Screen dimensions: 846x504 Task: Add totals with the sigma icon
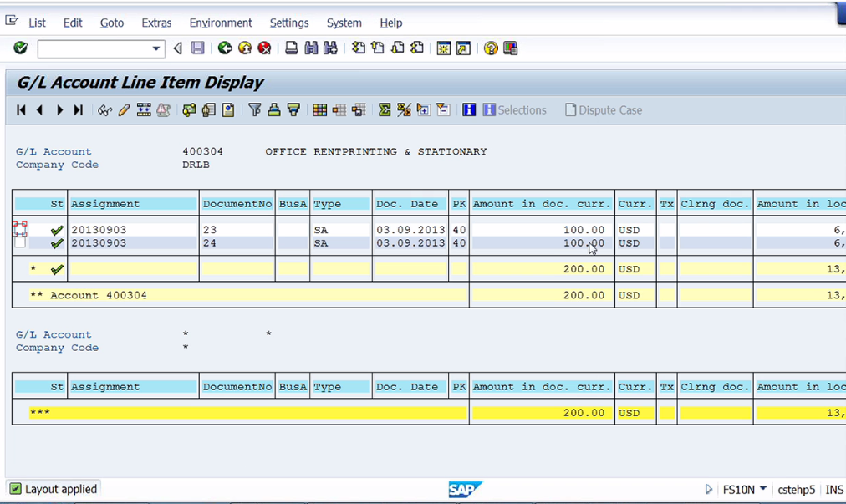point(385,110)
